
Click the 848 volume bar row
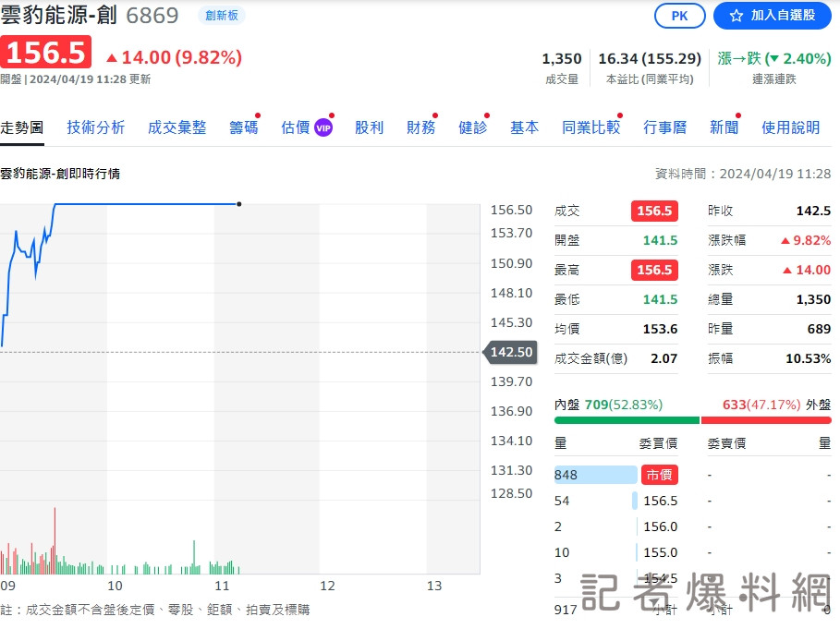pyautogui.click(x=596, y=475)
